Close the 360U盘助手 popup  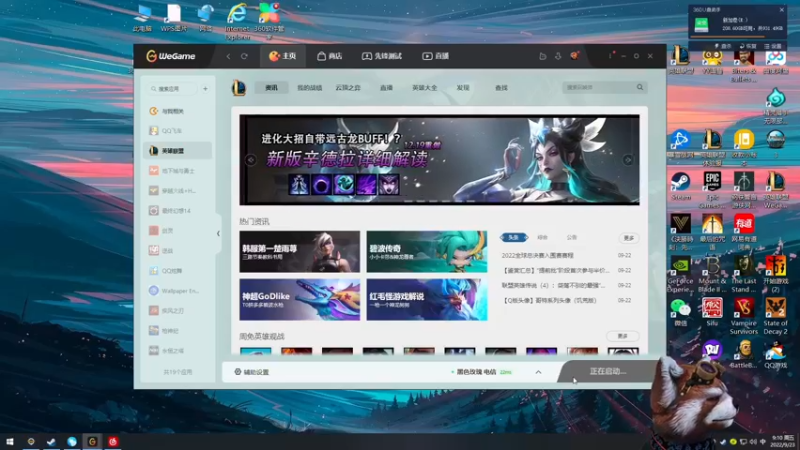point(782,10)
